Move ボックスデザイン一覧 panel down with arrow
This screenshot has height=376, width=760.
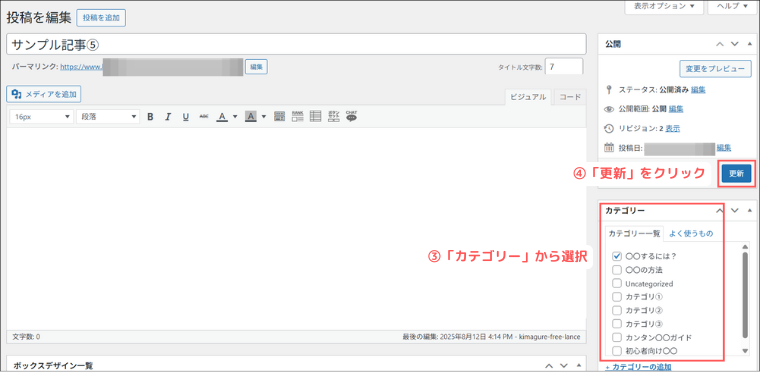pos(564,365)
